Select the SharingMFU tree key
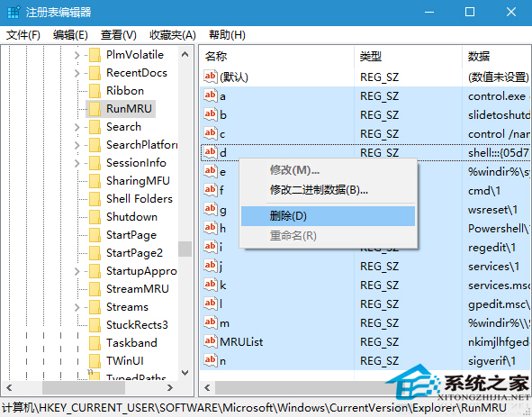This screenshot has height=417, width=532. [138, 181]
